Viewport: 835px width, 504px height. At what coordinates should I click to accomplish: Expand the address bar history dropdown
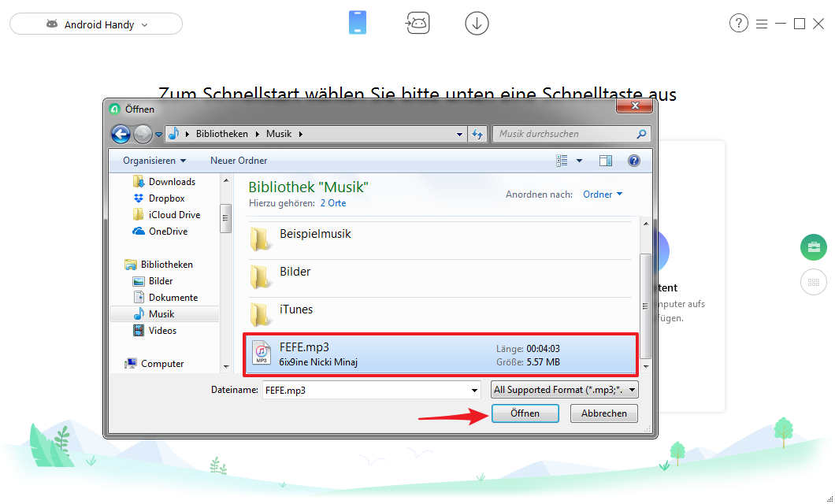pos(459,134)
